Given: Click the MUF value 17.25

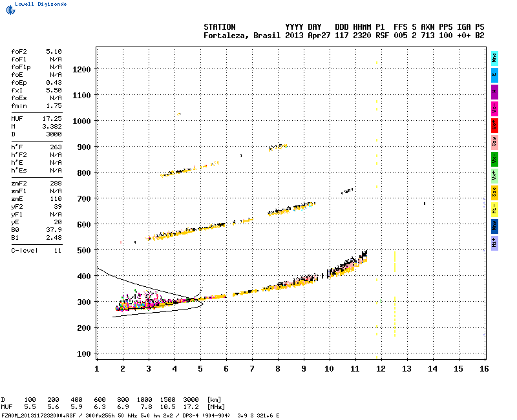Looking at the screenshot, I should tap(52, 119).
